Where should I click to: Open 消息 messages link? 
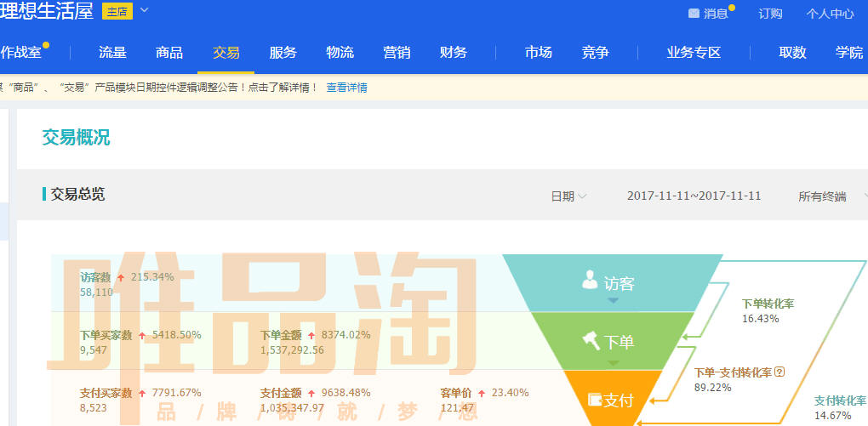point(716,14)
